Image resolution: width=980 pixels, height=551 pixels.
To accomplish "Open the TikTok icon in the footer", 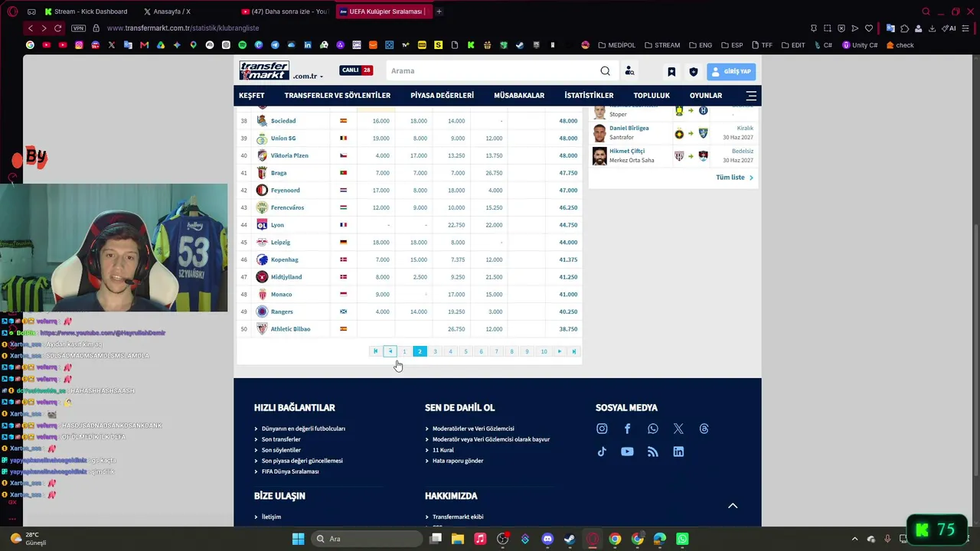I will pos(602,452).
